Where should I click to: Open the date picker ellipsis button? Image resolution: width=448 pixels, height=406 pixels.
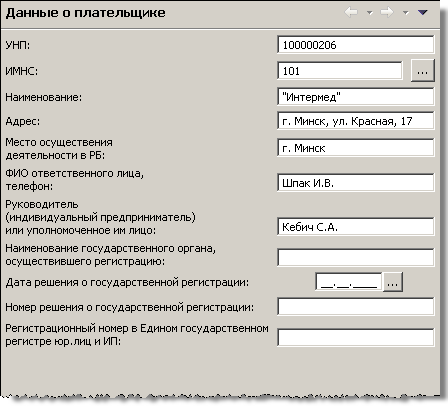393,282
